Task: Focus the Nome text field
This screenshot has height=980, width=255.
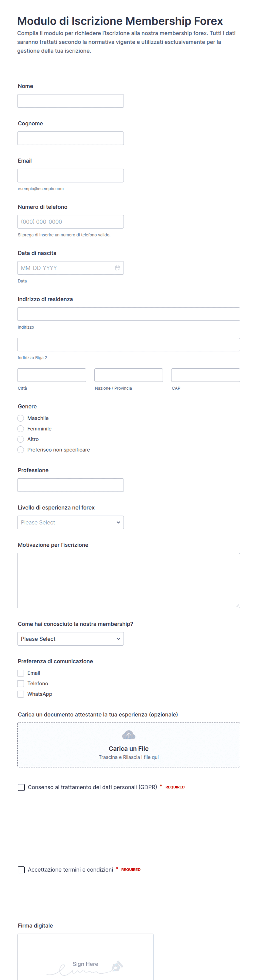Action: pyautogui.click(x=70, y=101)
